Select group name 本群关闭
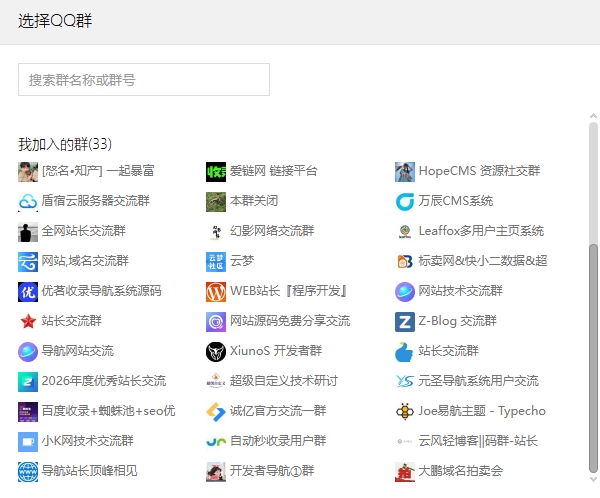600x498 pixels. click(x=254, y=201)
